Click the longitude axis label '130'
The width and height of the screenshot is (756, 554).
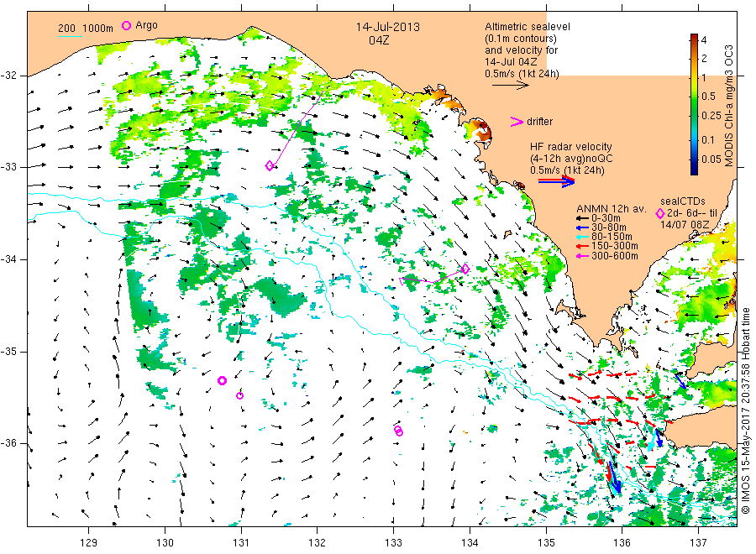pos(165,543)
